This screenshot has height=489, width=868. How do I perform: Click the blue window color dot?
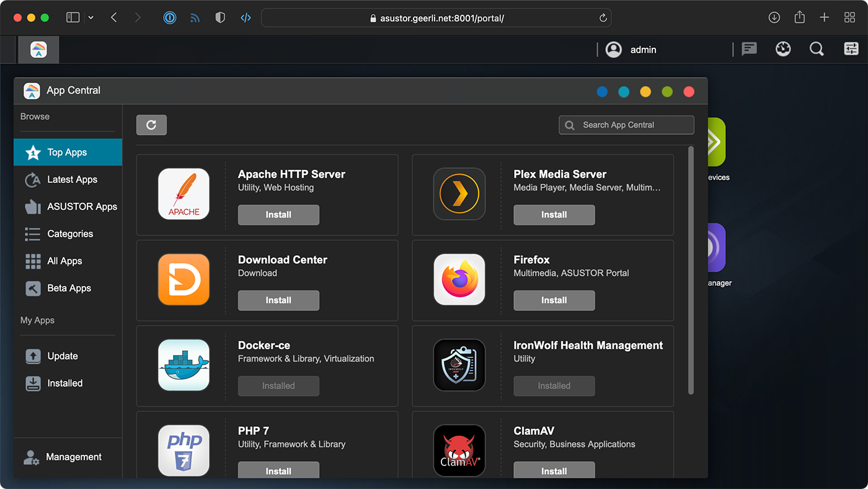tap(602, 92)
